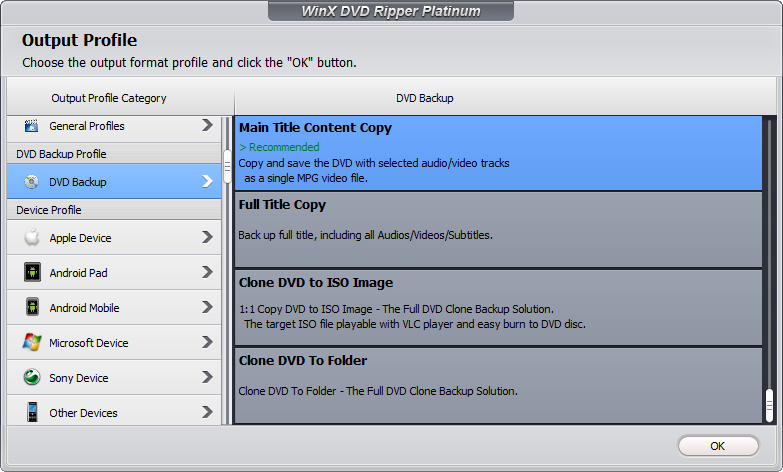Click the DVD Backup list scrollbar handle
The width and height of the screenshot is (783, 472).
point(770,405)
